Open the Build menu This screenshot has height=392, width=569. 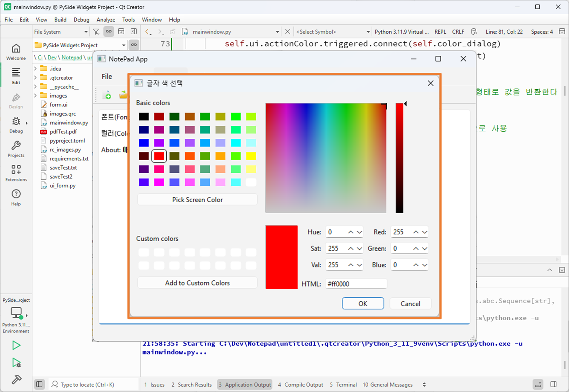pos(60,20)
